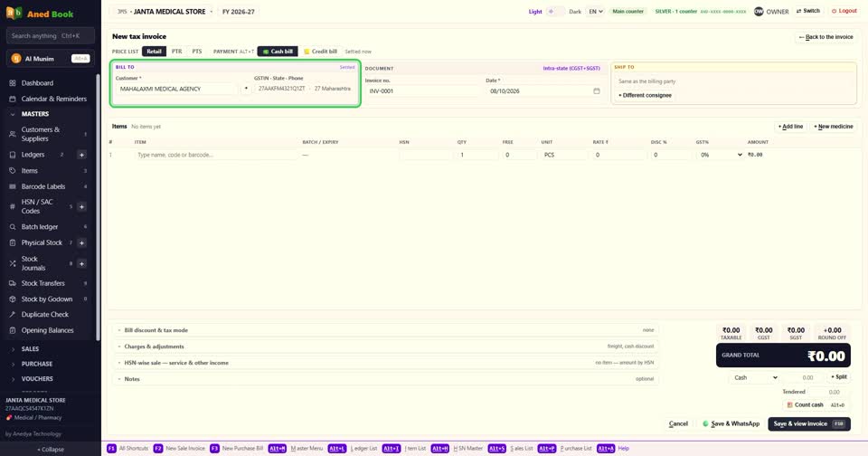The width and height of the screenshot is (868, 456).
Task: Add a Different consignee
Action: click(x=645, y=95)
